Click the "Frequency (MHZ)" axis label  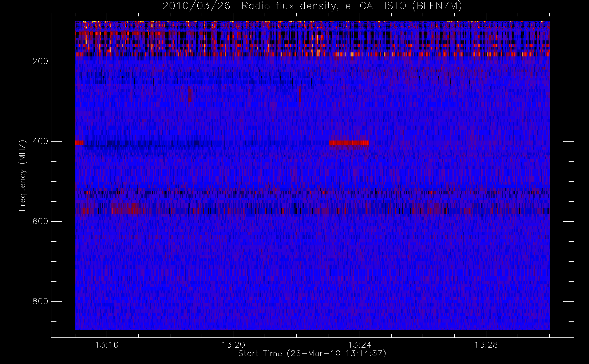pos(23,175)
